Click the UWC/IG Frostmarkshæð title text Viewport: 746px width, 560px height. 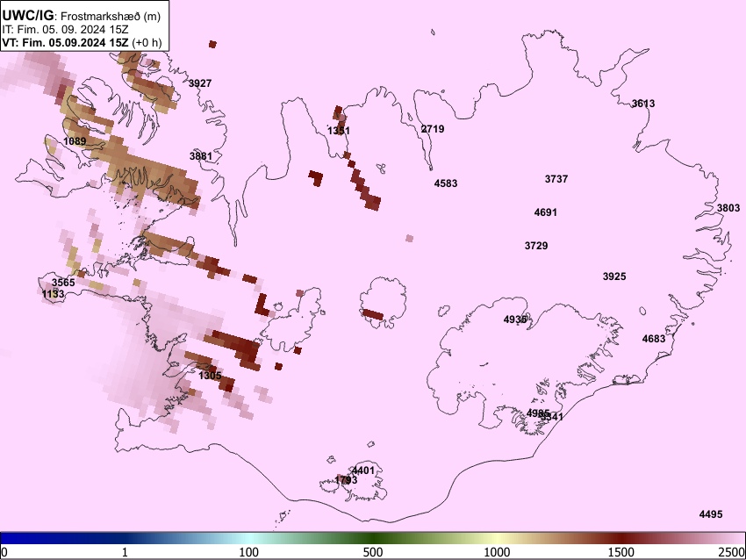82,16
